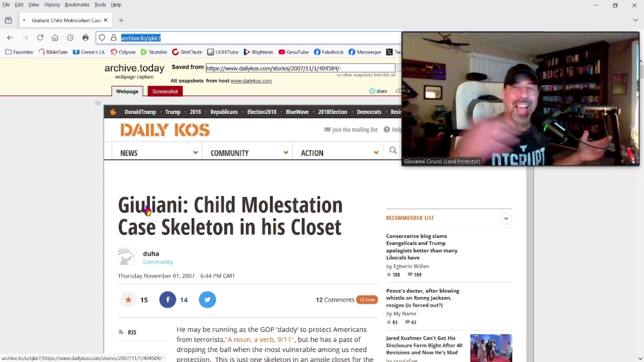The image size is (644, 362).
Task: Click the Odysee bookmark
Action: pos(123,52)
